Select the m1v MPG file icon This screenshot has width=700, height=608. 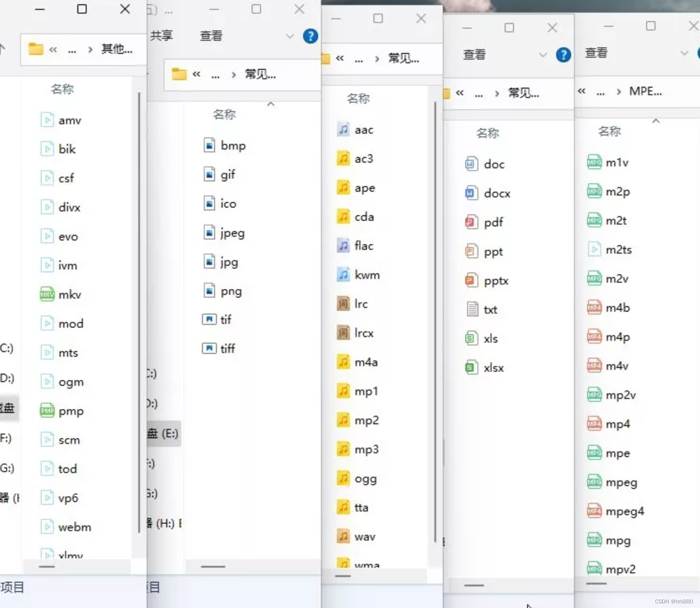594,162
